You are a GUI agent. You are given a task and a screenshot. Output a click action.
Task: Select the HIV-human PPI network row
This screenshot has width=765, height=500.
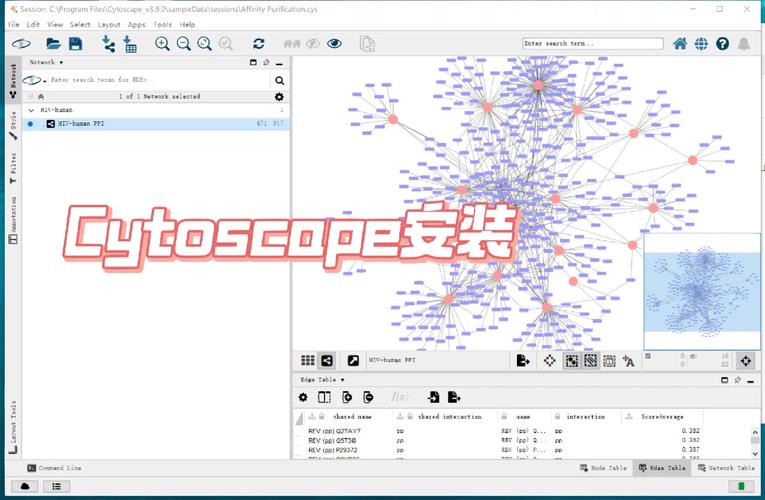156,124
